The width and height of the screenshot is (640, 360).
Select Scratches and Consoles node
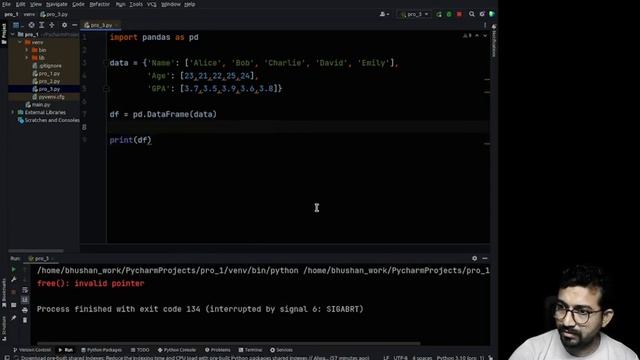point(49,120)
